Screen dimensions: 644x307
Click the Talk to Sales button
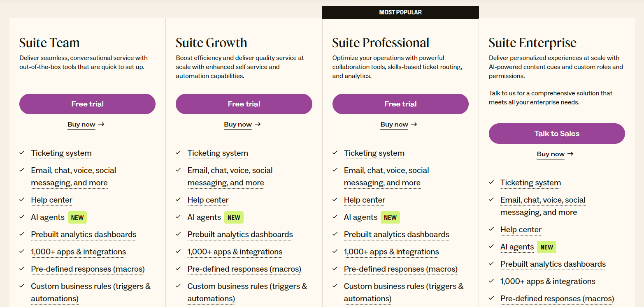557,134
